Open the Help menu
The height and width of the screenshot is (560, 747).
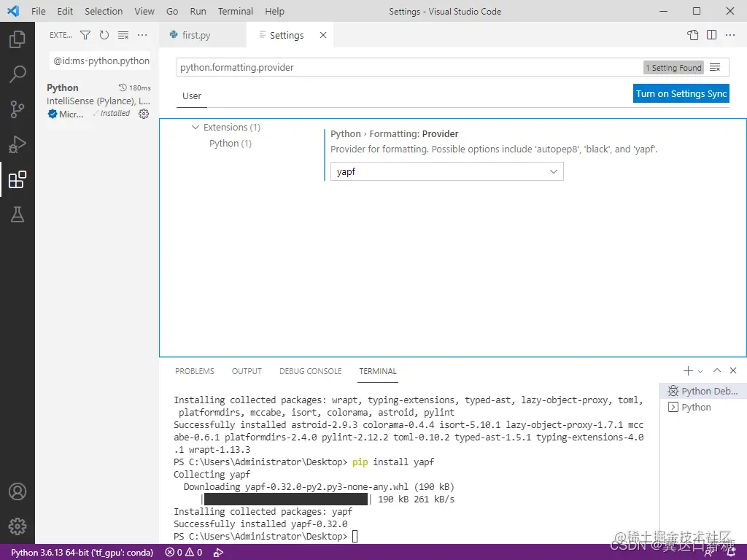point(274,11)
